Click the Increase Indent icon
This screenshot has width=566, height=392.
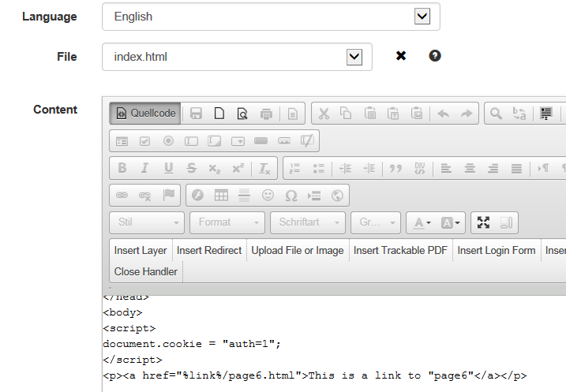pyautogui.click(x=369, y=168)
